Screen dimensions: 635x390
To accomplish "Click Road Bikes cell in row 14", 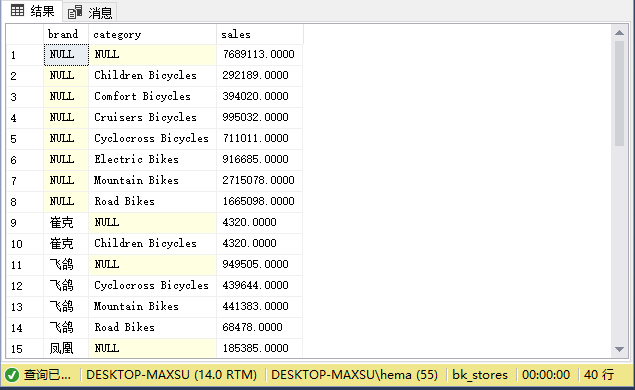I will tap(152, 328).
